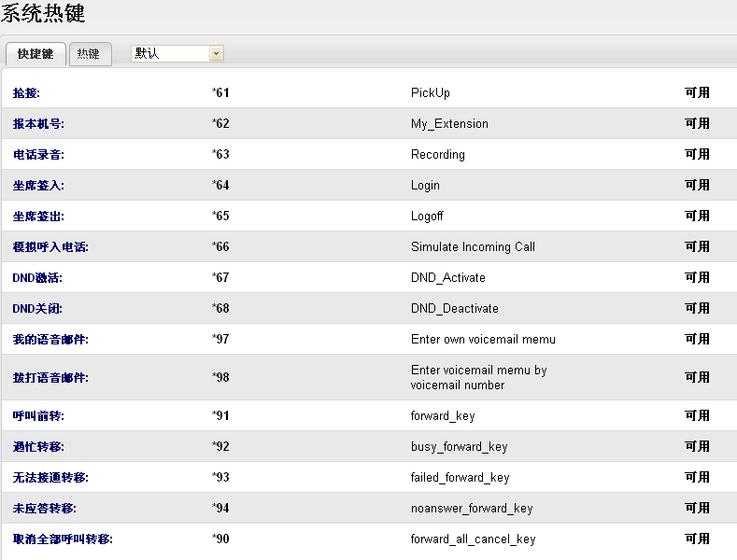Switch to the 热键 tab

tap(89, 54)
